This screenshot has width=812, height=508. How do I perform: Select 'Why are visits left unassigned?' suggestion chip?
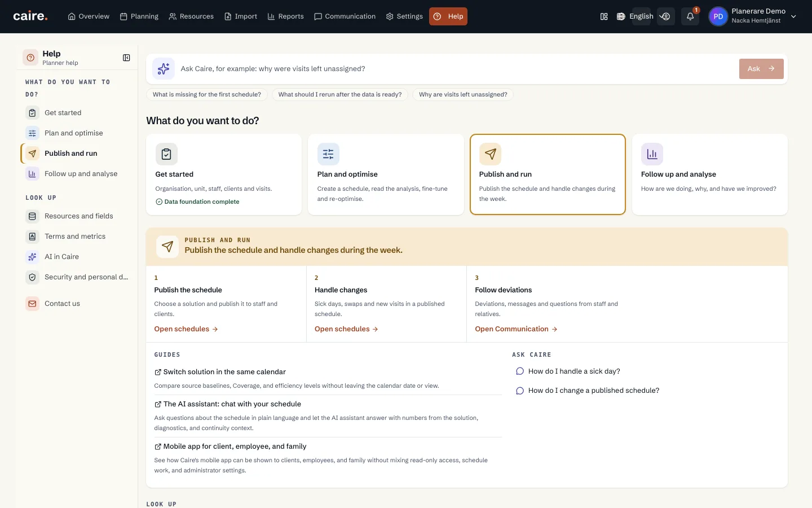[463, 94]
